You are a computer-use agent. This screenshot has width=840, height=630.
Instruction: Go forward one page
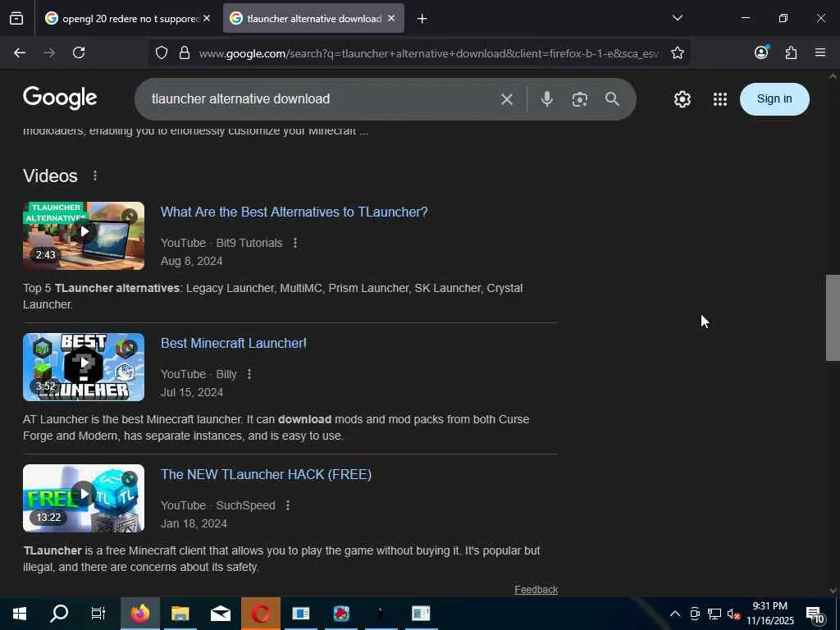pyautogui.click(x=49, y=52)
